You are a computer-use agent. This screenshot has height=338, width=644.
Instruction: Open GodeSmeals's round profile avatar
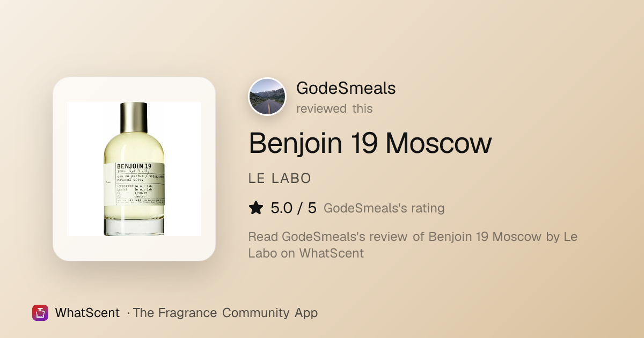(267, 97)
